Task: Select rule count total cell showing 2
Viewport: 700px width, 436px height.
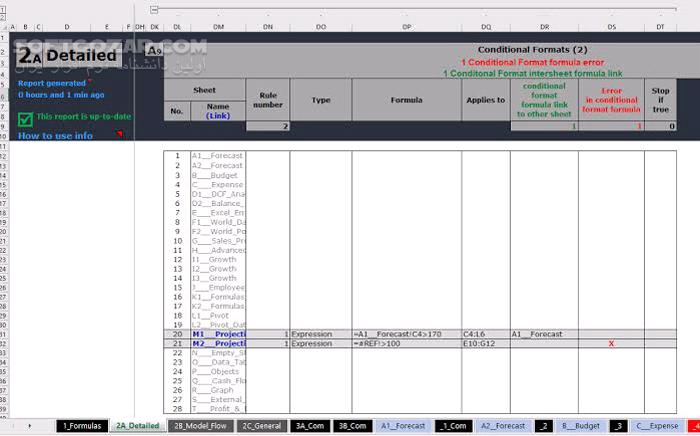Action: point(268,126)
